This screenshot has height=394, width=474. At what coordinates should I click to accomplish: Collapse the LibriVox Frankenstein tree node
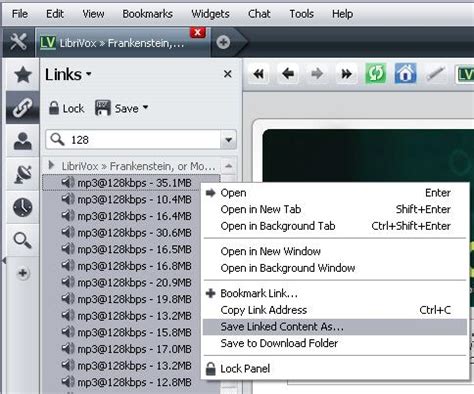pyautogui.click(x=51, y=165)
